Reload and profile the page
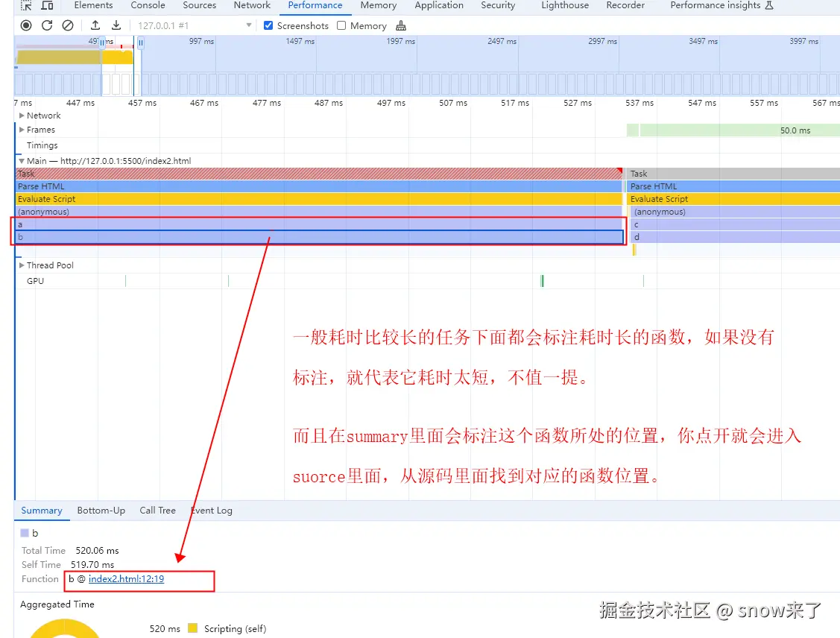Viewport: 840px width, 638px height. click(47, 25)
